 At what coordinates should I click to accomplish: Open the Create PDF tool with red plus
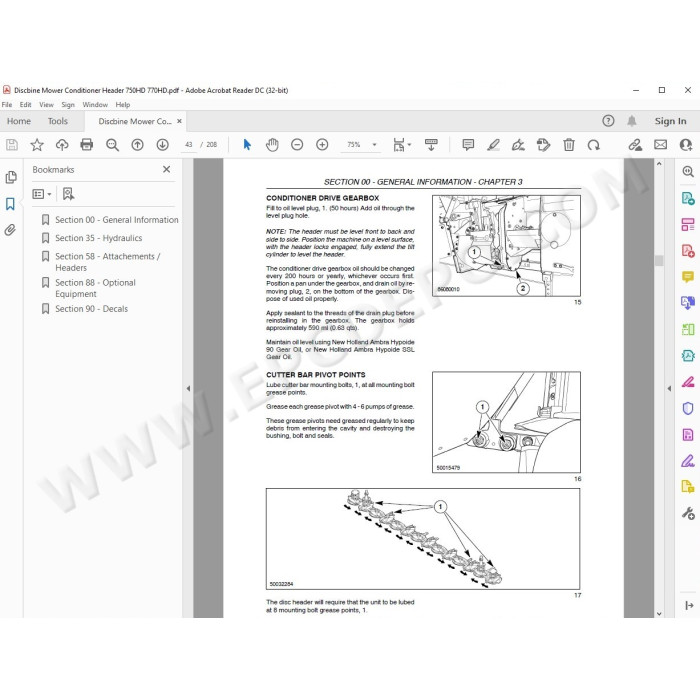coord(688,250)
